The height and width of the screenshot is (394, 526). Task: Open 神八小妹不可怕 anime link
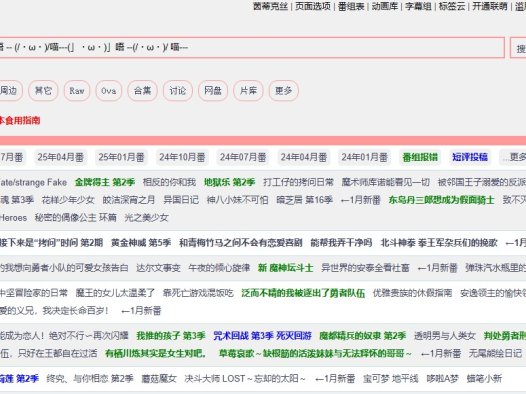[x=238, y=200]
